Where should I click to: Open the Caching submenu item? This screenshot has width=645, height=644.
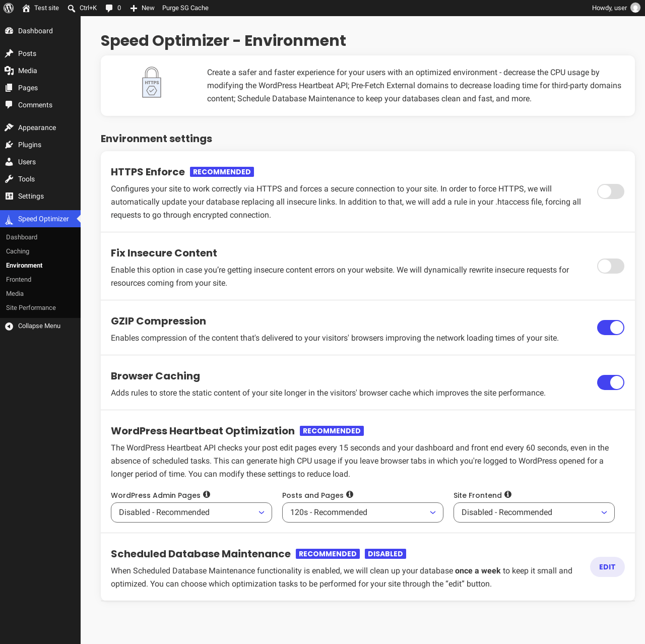[18, 251]
